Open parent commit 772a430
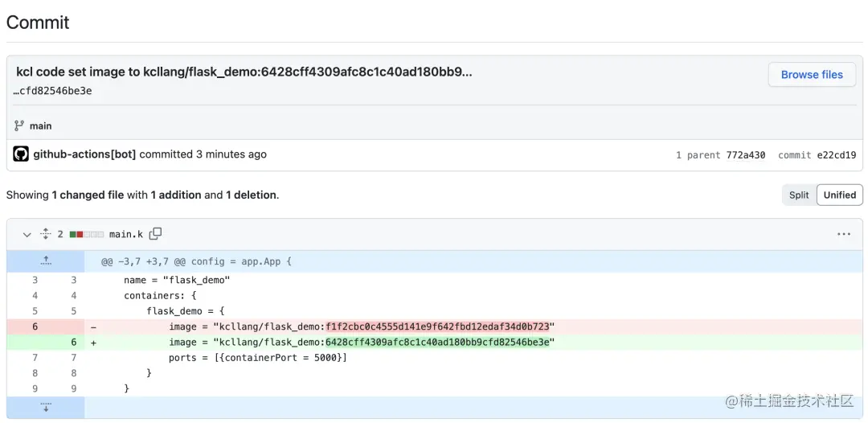 [x=746, y=155]
